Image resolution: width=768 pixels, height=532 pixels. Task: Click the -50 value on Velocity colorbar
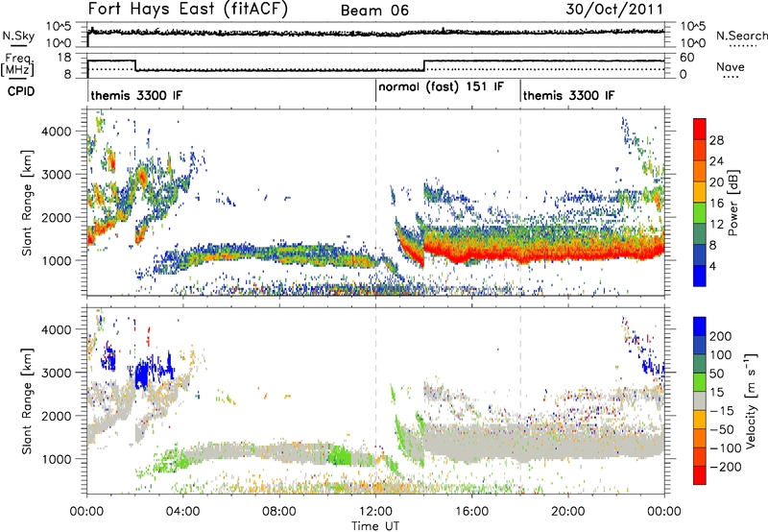[722, 429]
